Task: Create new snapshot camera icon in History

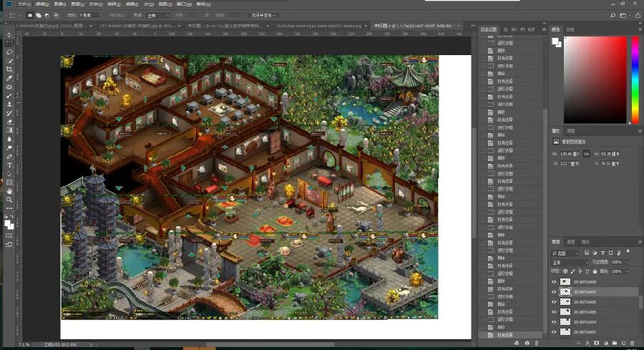Action: click(x=527, y=343)
